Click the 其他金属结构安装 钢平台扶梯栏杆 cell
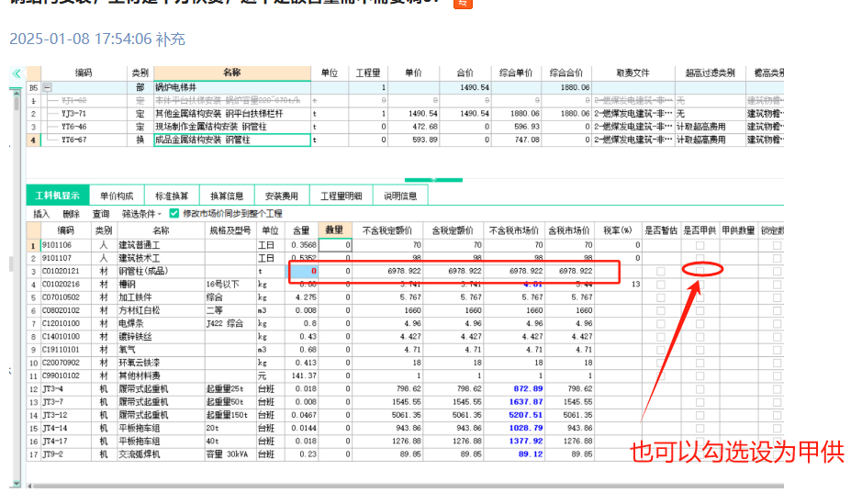The image size is (851, 504). [232, 114]
